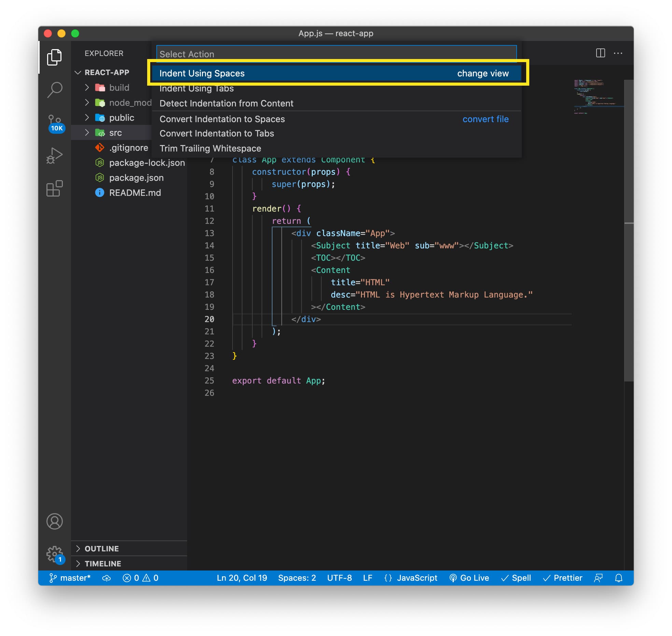The image size is (672, 636).
Task: Toggle Spell checking in status bar
Action: click(x=516, y=578)
